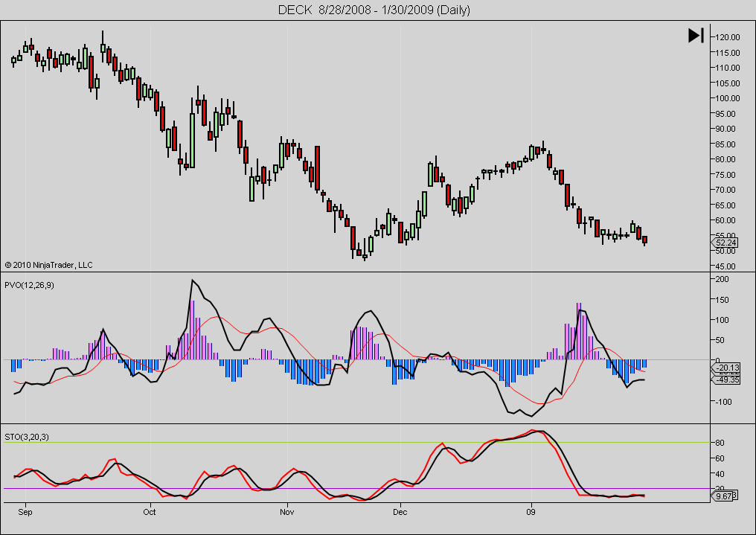Screen dimensions: 756x535
Task: Click the 40 label on the stochastic axis
Action: 720,474
